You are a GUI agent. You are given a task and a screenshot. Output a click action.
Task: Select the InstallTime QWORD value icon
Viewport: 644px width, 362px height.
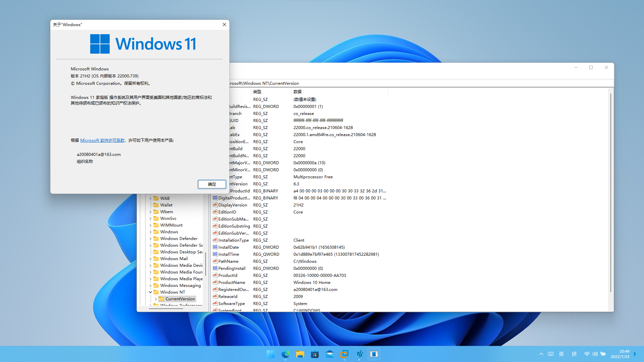(x=215, y=254)
